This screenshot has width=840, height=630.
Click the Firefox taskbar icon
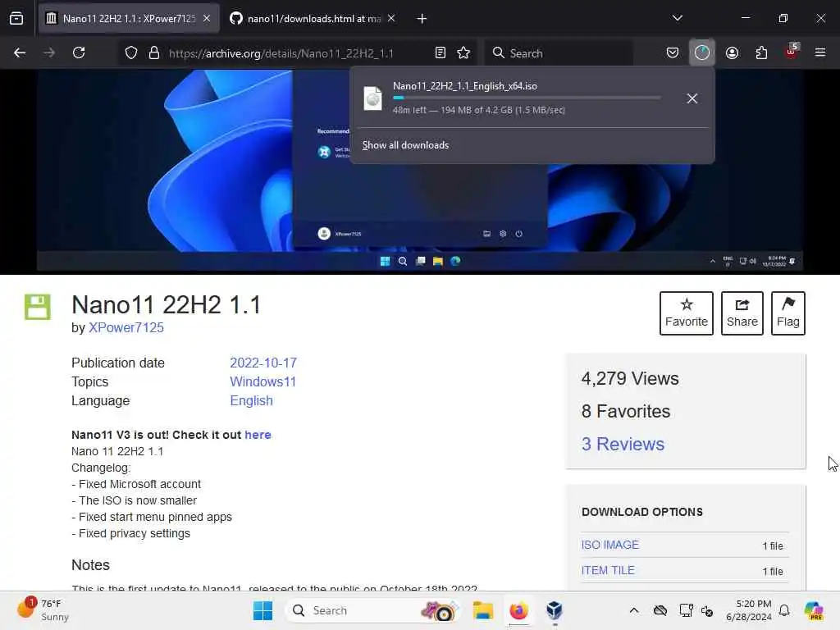pyautogui.click(x=518, y=610)
